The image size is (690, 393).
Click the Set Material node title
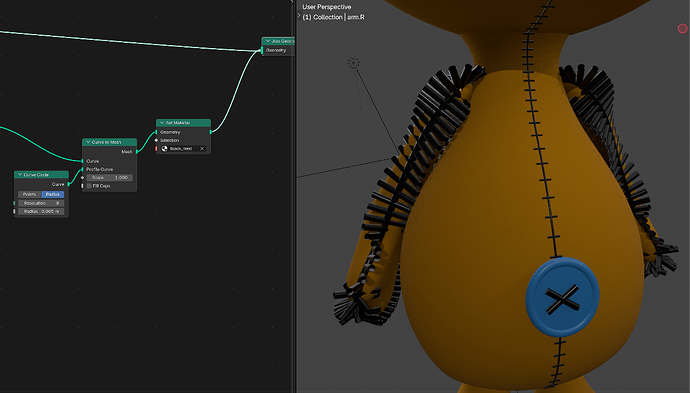pyautogui.click(x=178, y=123)
